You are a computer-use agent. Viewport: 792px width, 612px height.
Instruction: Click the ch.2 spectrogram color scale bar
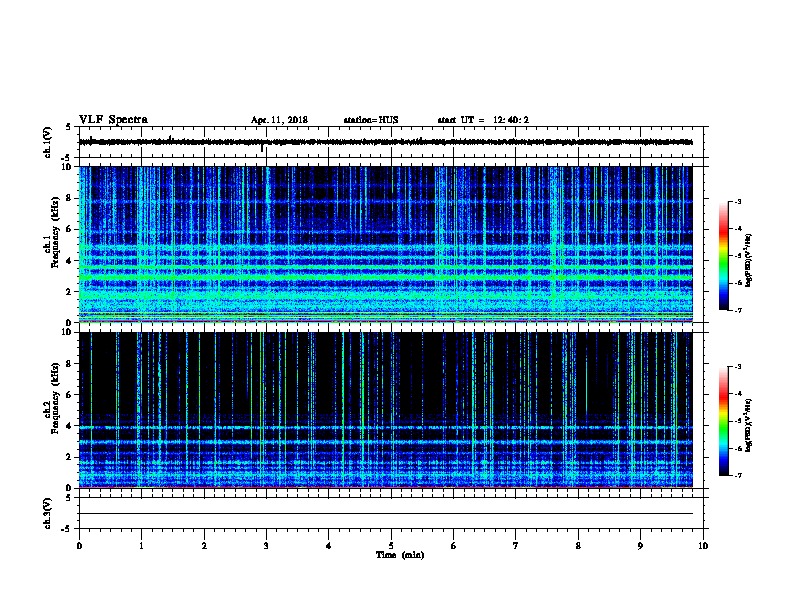723,421
